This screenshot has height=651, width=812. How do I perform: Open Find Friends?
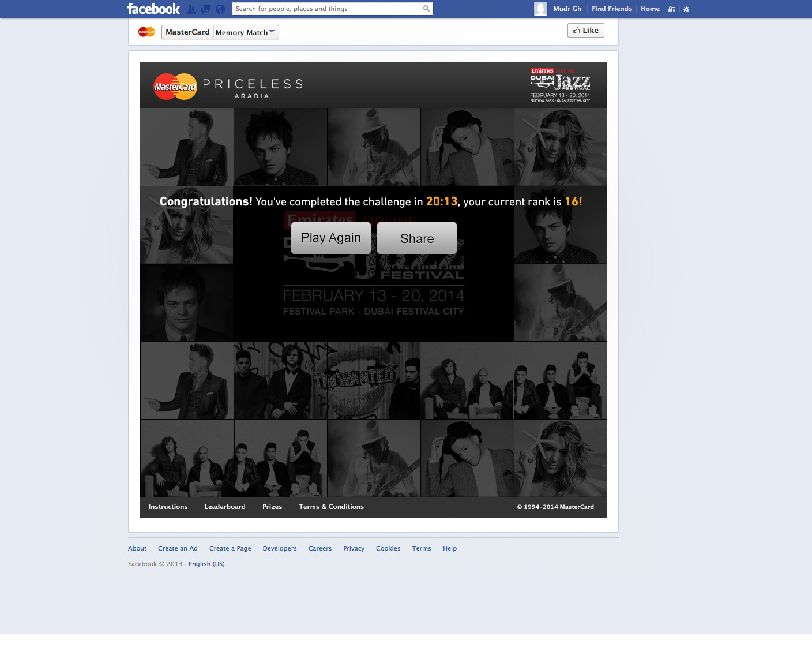coord(611,9)
